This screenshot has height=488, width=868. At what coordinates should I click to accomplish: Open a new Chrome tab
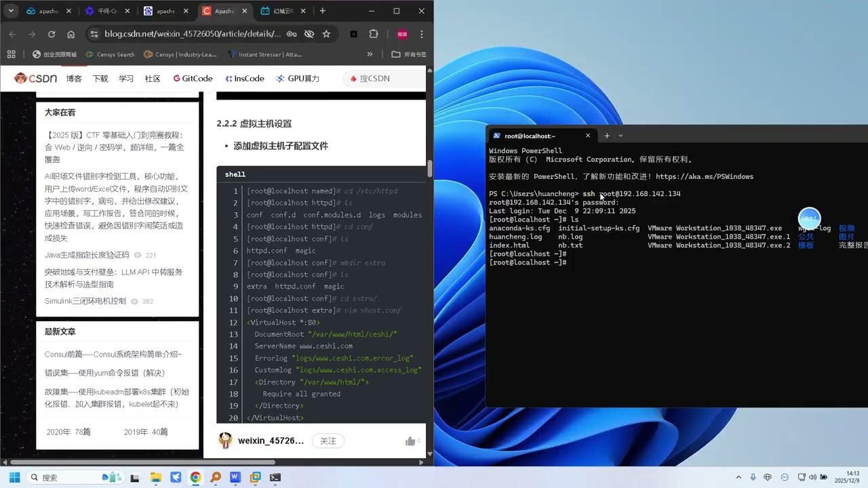322,11
